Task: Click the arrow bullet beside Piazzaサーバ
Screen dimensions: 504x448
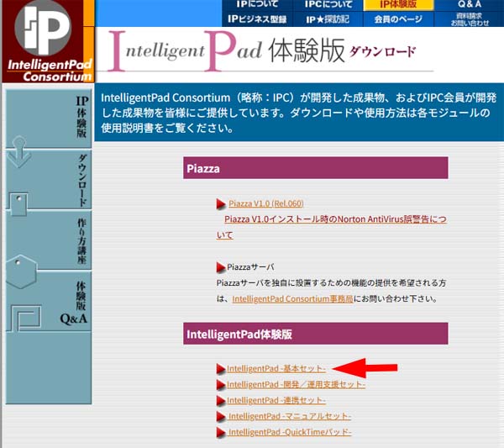Action: (x=221, y=267)
